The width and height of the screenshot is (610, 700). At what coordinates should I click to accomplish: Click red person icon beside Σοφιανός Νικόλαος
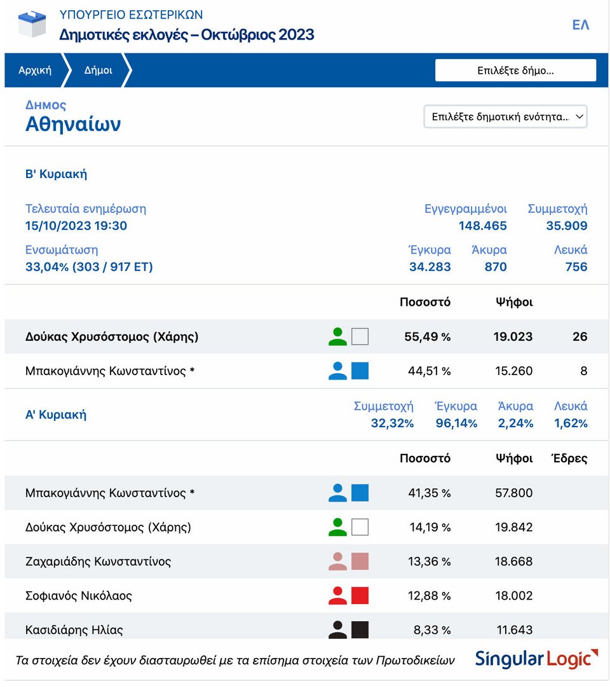(x=337, y=596)
